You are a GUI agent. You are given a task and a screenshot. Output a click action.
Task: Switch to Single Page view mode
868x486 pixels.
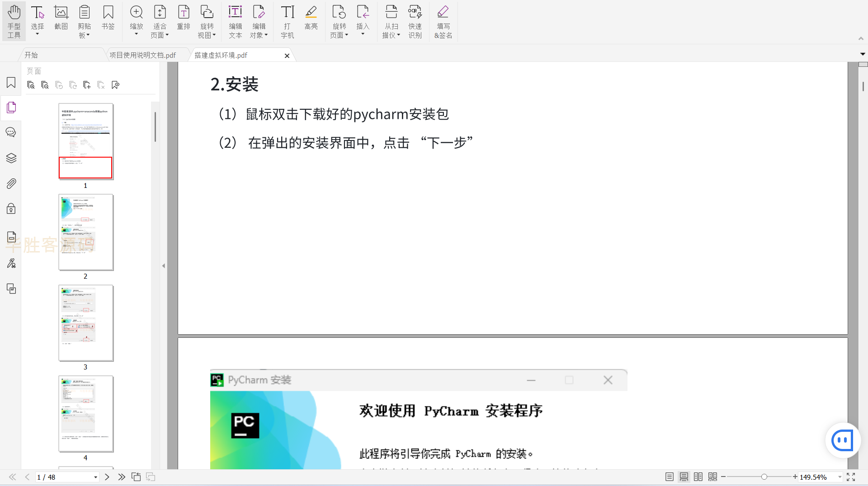[670, 477]
